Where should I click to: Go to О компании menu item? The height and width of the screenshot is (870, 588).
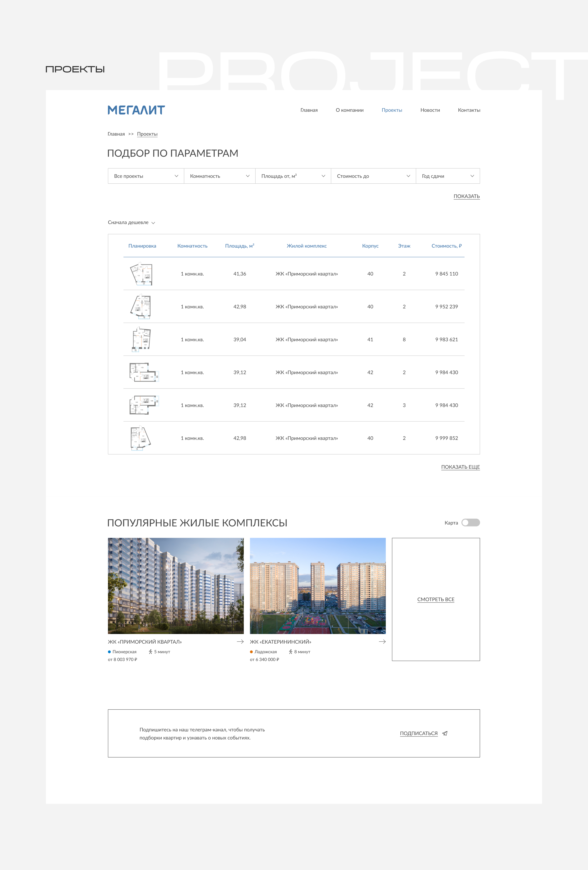click(349, 110)
